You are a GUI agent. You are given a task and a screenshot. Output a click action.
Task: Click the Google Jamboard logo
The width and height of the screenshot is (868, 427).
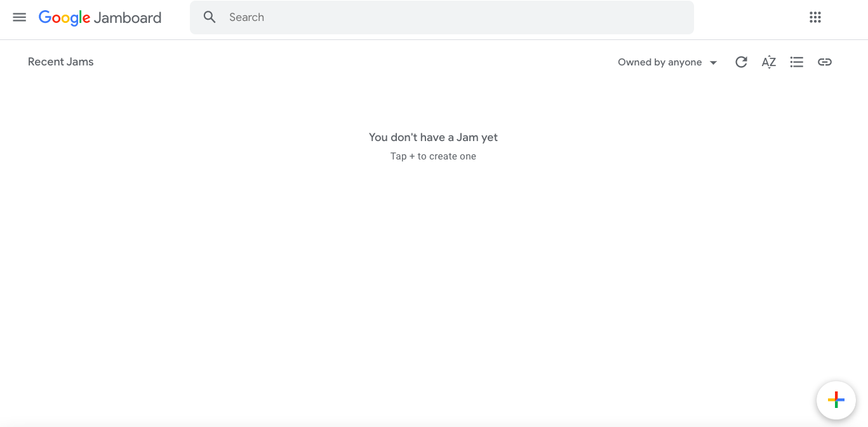tap(100, 18)
